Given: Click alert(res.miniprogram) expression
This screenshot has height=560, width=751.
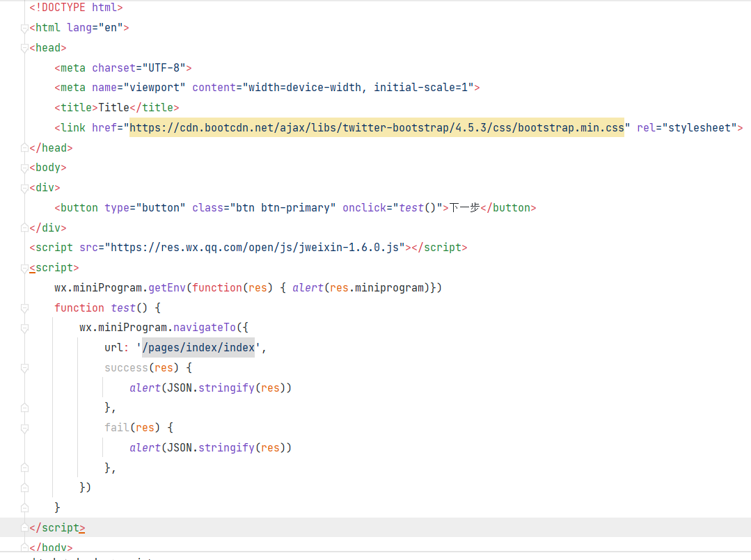Looking at the screenshot, I should click(x=361, y=288).
